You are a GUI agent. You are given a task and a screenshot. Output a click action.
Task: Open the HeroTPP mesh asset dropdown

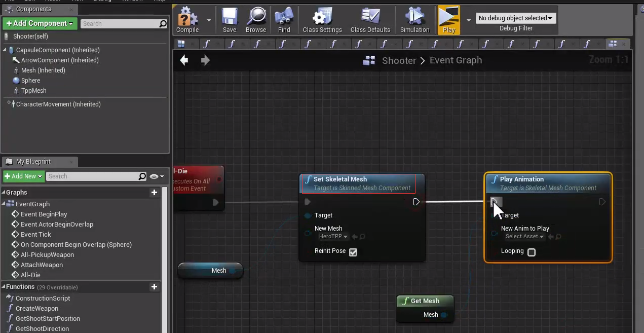333,236
